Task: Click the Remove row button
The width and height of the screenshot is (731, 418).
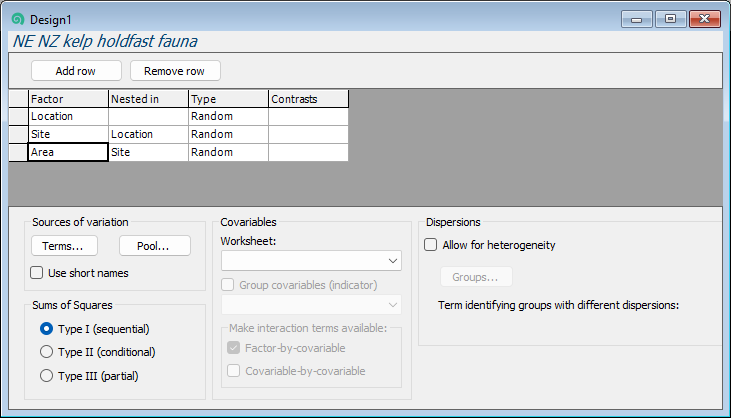Action: tap(174, 71)
